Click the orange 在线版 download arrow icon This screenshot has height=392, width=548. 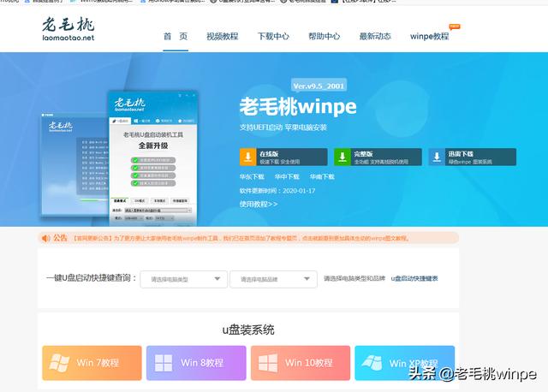pyautogui.click(x=248, y=157)
